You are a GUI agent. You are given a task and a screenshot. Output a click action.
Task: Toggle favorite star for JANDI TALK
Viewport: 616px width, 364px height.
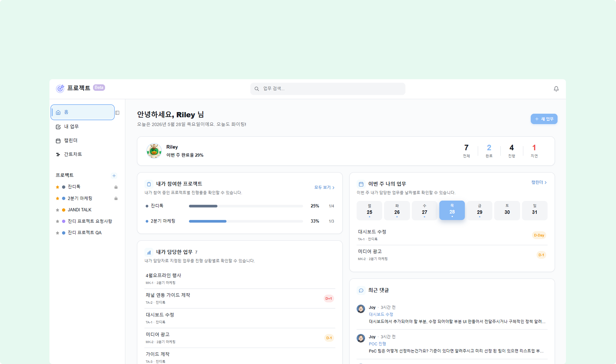[x=57, y=210]
